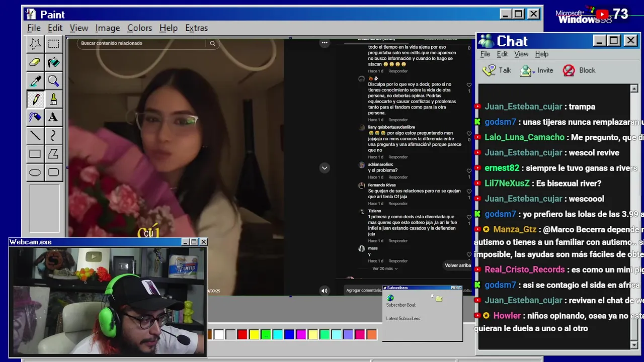Select the Pencil tool in Paint
Image resolution: width=644 pixels, height=362 pixels.
[35, 99]
